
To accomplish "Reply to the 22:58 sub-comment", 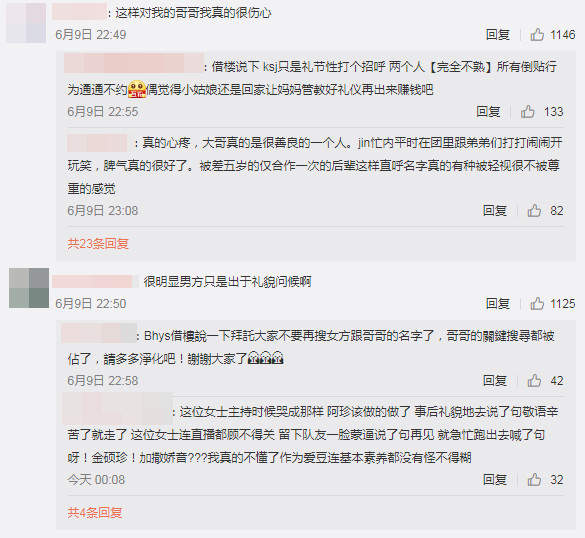I will [x=495, y=381].
